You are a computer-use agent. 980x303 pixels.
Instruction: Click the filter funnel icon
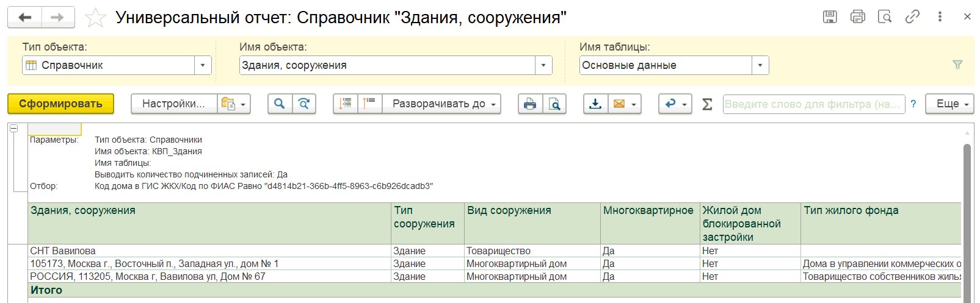(x=957, y=65)
